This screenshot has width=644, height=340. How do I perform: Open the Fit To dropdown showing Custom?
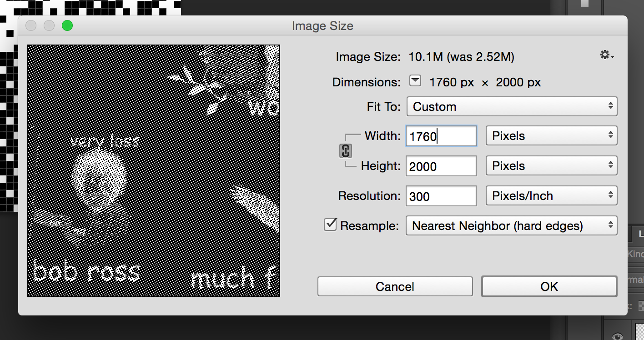pos(512,106)
